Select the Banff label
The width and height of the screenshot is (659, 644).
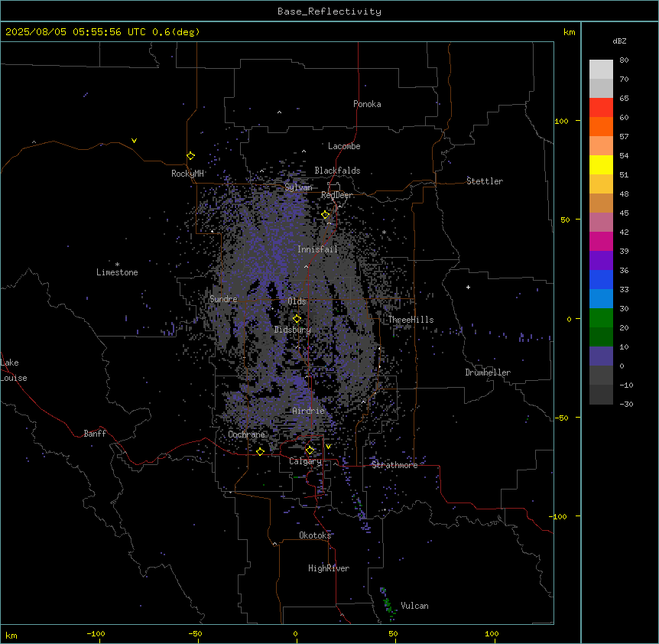click(95, 434)
